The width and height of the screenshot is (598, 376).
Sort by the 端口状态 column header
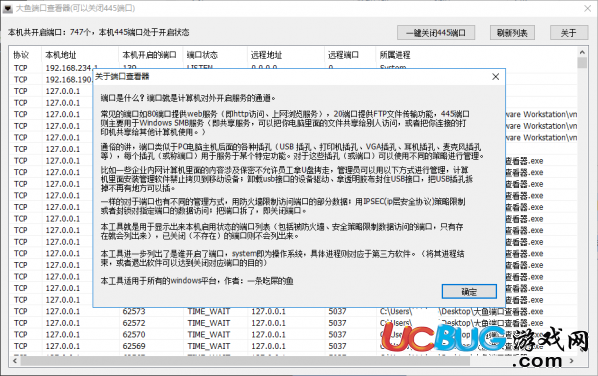(215, 55)
